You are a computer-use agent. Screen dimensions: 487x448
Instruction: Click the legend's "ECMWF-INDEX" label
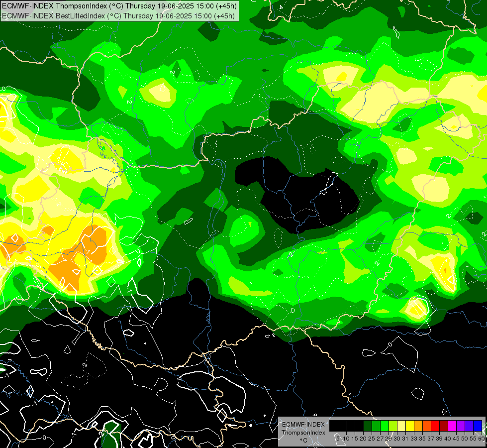point(303,425)
